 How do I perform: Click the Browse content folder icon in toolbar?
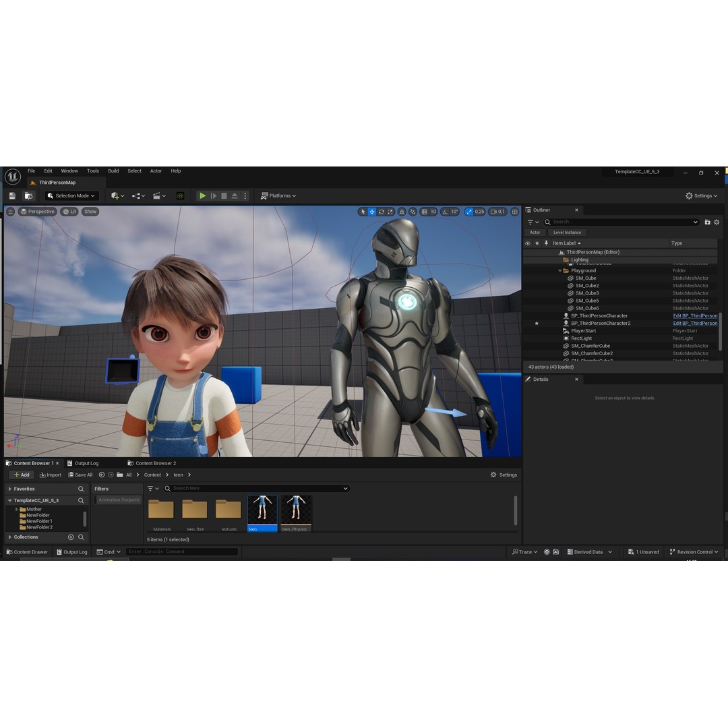tap(28, 196)
